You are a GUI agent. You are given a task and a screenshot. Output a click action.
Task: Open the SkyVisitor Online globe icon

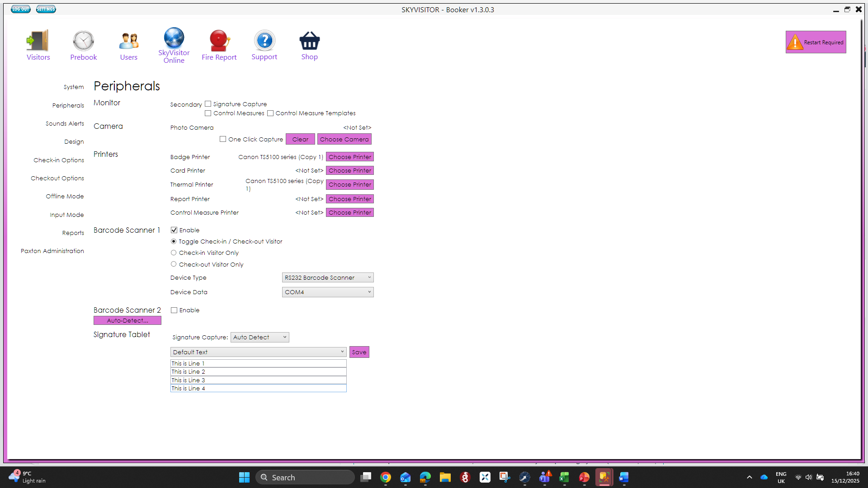(174, 38)
